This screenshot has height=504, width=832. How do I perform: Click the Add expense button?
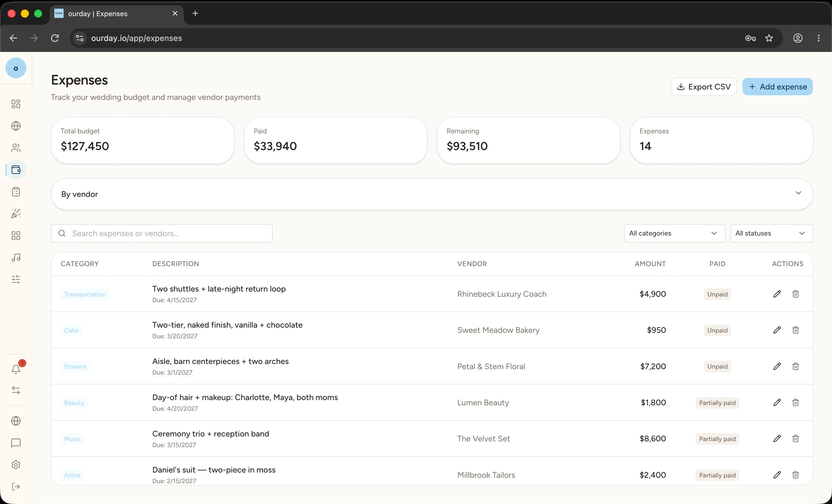coord(777,87)
